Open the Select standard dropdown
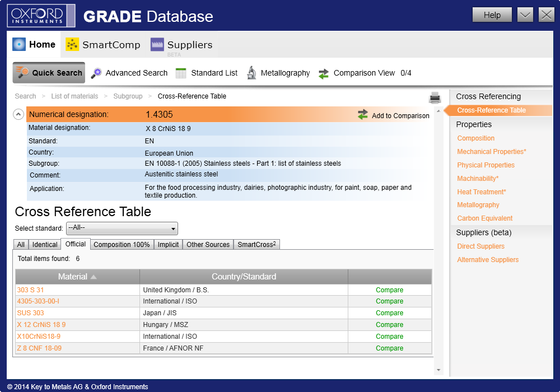The height and width of the screenshot is (392, 560). pos(122,228)
